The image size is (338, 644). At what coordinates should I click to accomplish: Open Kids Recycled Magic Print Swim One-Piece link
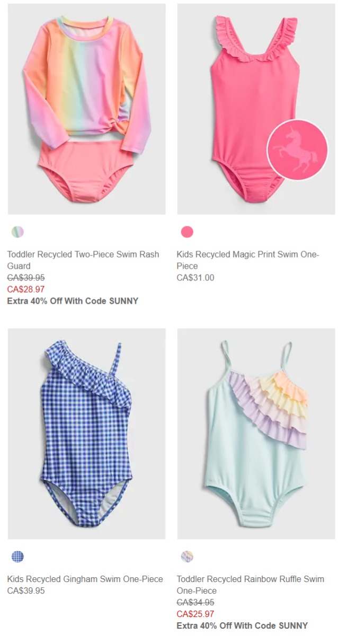[x=248, y=260]
